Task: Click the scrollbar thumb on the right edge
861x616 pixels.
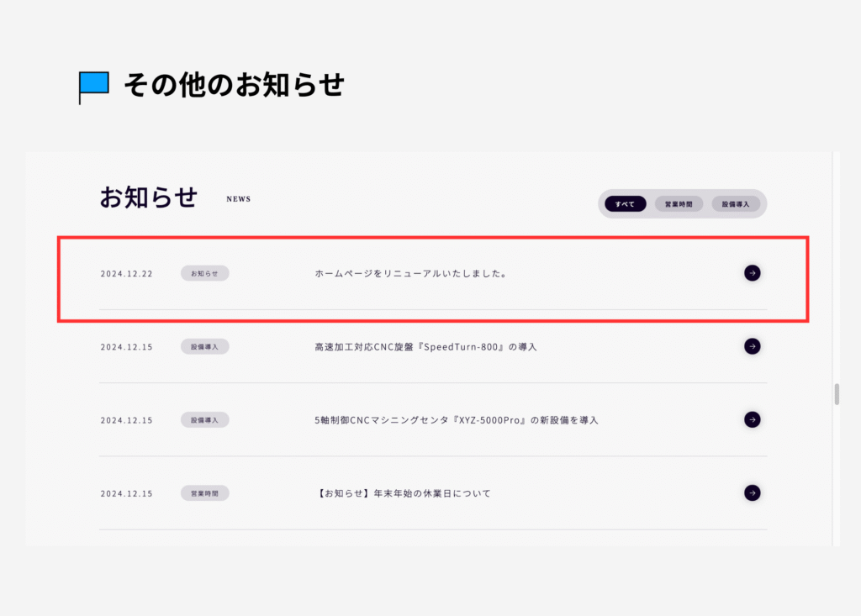Action: (x=837, y=394)
